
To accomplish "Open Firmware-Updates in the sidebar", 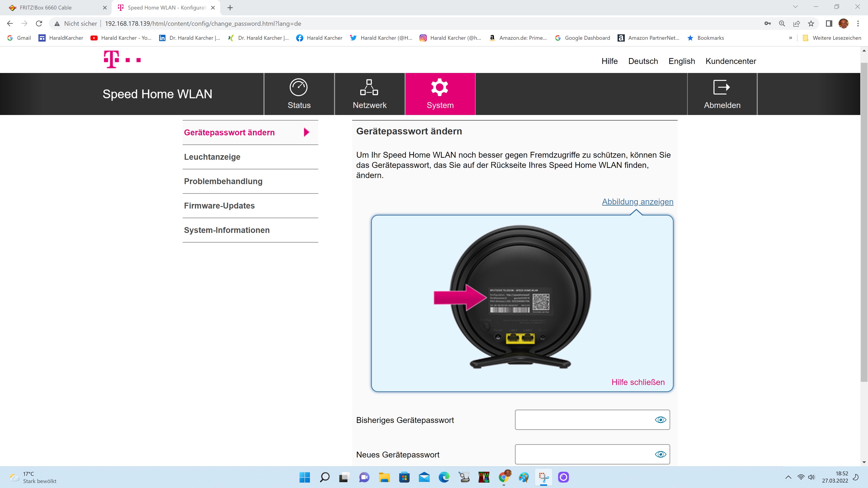I will point(219,206).
